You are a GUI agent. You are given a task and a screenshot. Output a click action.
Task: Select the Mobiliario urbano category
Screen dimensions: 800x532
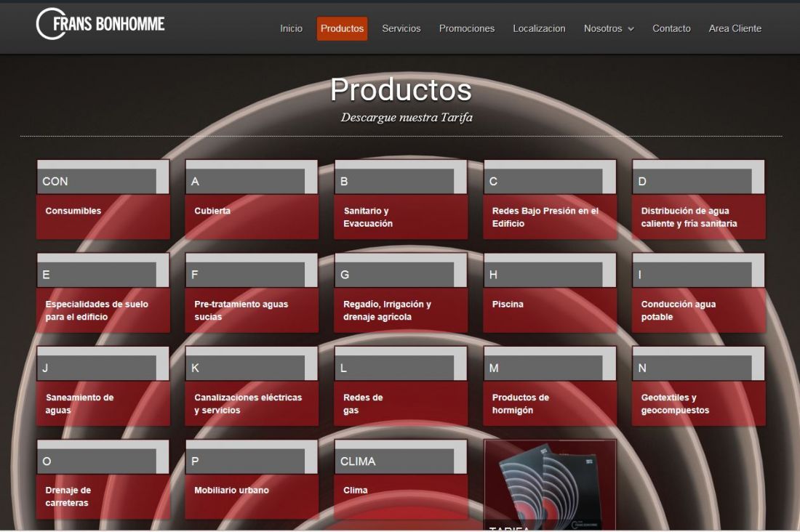coord(252,480)
